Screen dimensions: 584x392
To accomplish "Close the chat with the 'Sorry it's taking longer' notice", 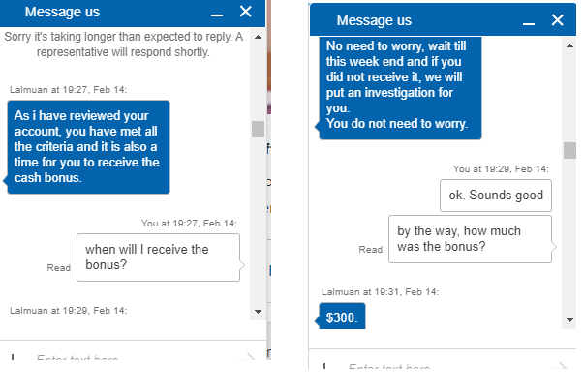I will [246, 12].
